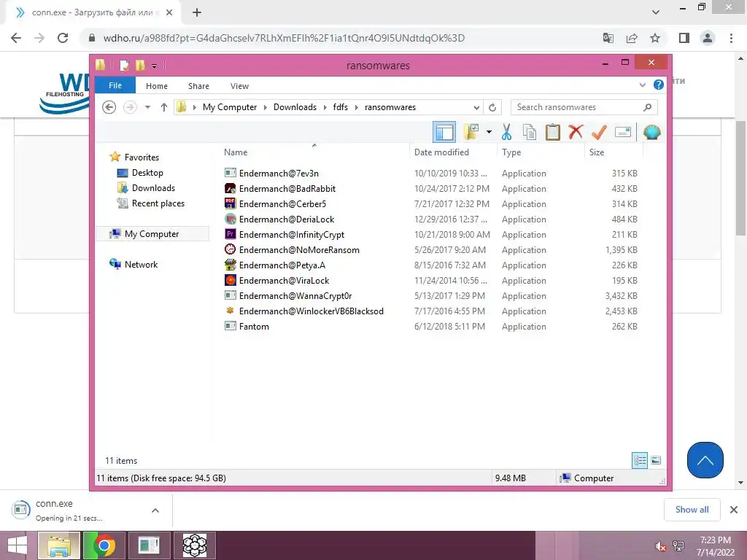Open the folder options dropdown arrow
The height and width of the screenshot is (560, 747).
(x=489, y=132)
